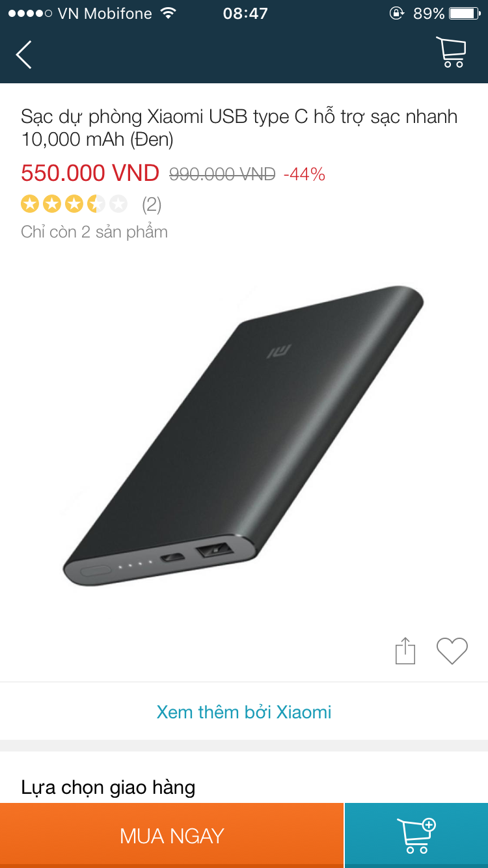This screenshot has width=488, height=868.
Task: Add to cart using blue cart-plus button
Action: 416,835
